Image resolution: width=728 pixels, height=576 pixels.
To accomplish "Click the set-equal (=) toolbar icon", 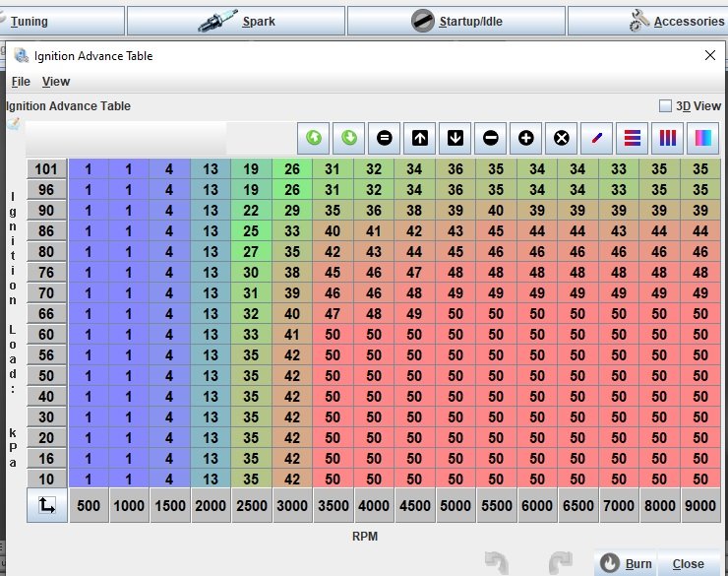I will point(385,138).
